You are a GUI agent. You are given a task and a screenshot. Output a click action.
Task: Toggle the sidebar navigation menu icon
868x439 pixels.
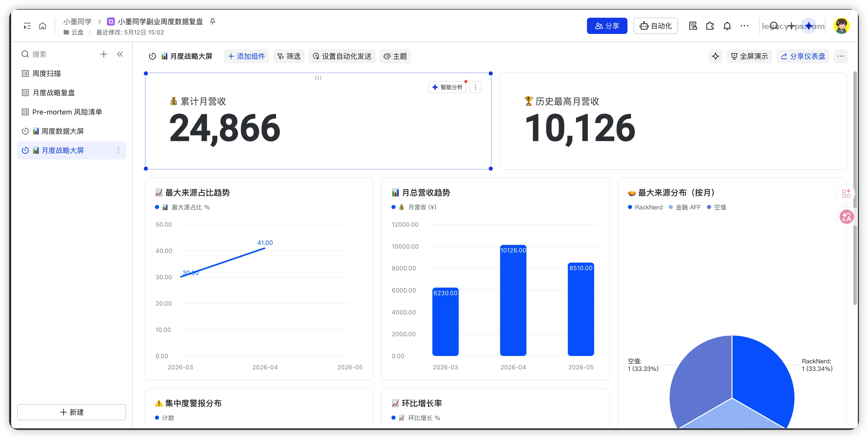tap(27, 26)
